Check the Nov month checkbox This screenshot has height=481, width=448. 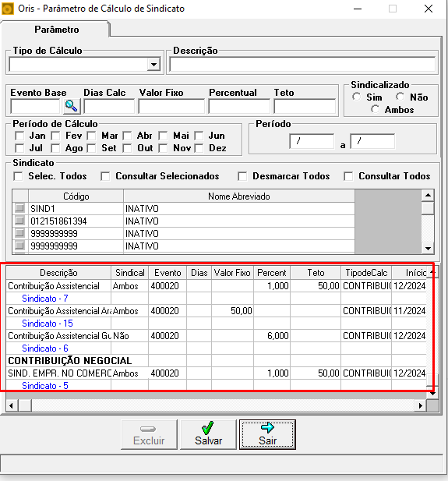(163, 148)
